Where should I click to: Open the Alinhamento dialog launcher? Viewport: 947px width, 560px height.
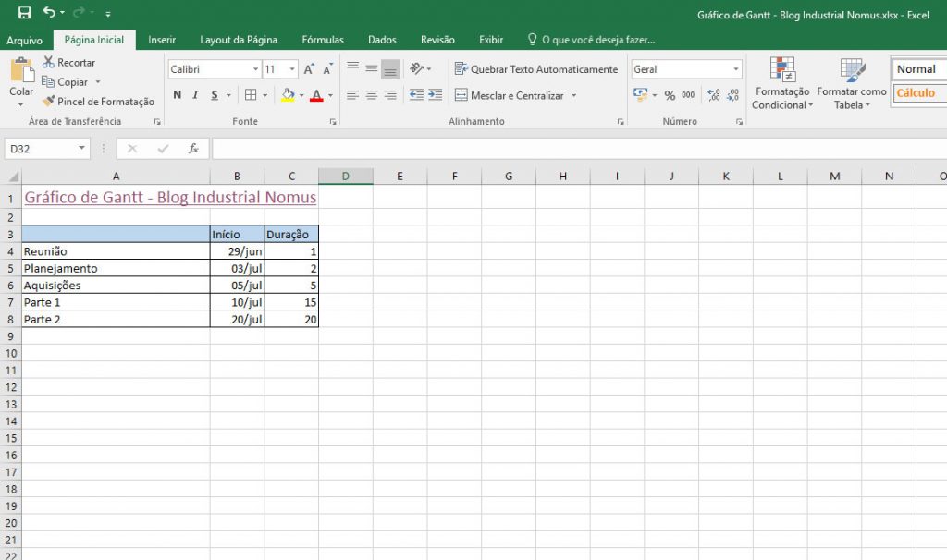(621, 121)
